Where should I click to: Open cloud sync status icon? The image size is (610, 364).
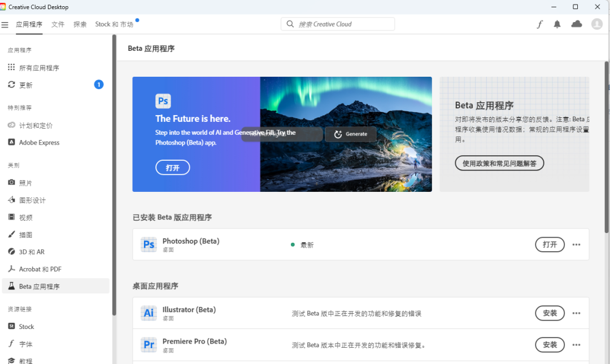(x=577, y=24)
